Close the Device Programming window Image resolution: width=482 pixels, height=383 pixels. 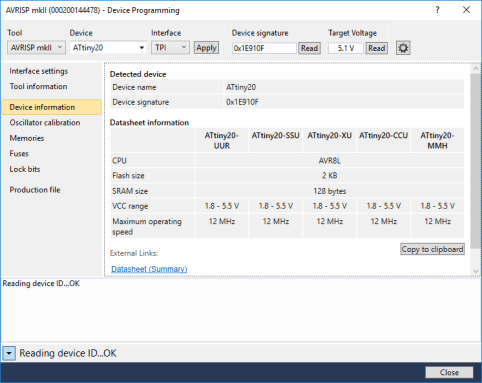coord(466,10)
